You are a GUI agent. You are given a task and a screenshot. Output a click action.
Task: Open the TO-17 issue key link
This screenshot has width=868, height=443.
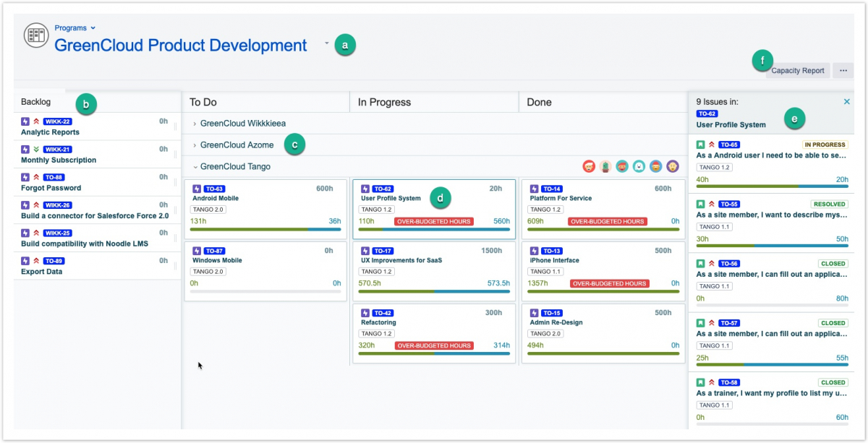point(383,251)
